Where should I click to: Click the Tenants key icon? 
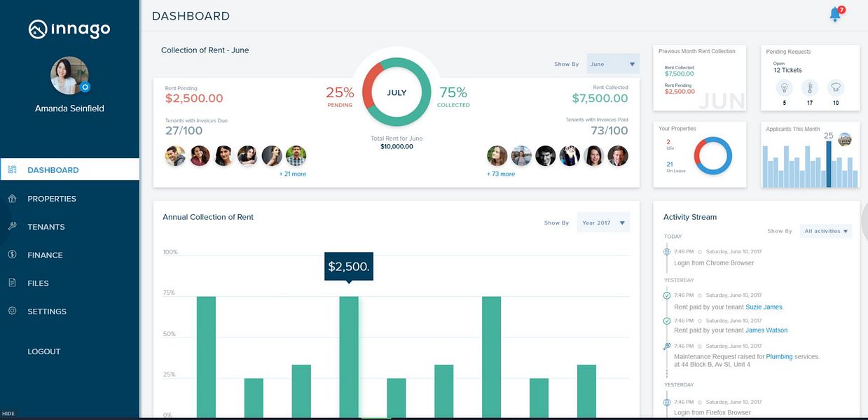click(x=12, y=226)
